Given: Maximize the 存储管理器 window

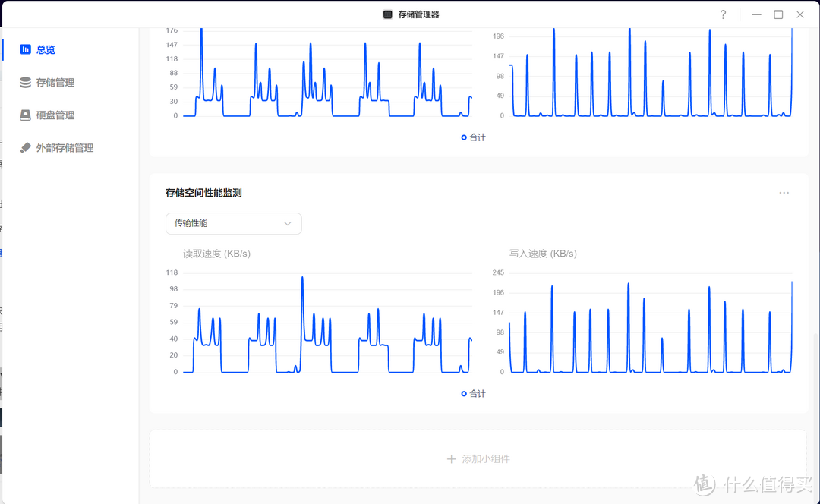Looking at the screenshot, I should click(x=778, y=14).
